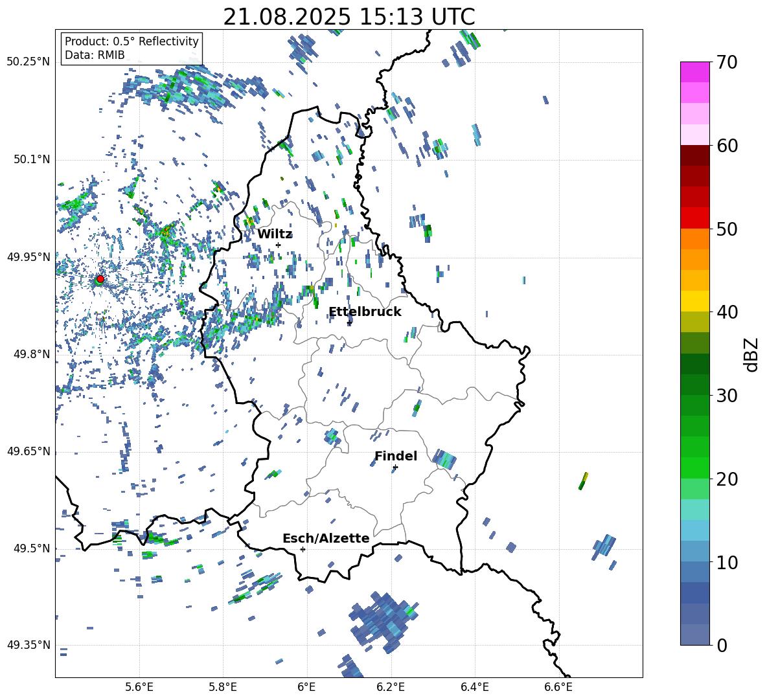Click the colorbar value 70
Viewport: 767px width, 700px height.
pyautogui.click(x=727, y=63)
